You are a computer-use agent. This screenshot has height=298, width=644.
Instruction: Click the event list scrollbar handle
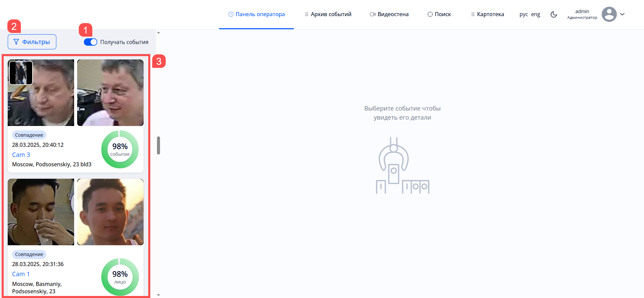pyautogui.click(x=158, y=145)
